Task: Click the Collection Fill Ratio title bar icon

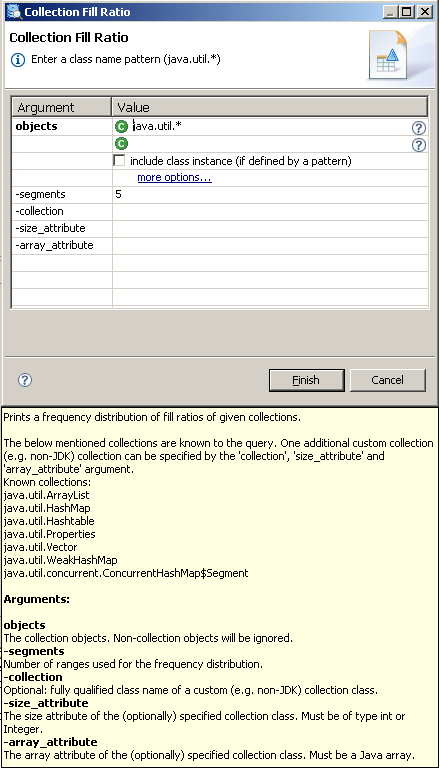Action: (14, 12)
